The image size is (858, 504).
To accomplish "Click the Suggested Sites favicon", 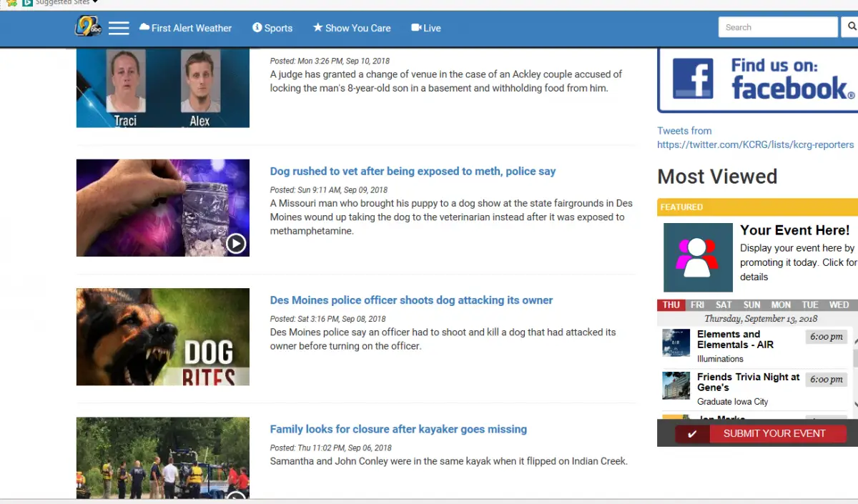I will pos(28,3).
